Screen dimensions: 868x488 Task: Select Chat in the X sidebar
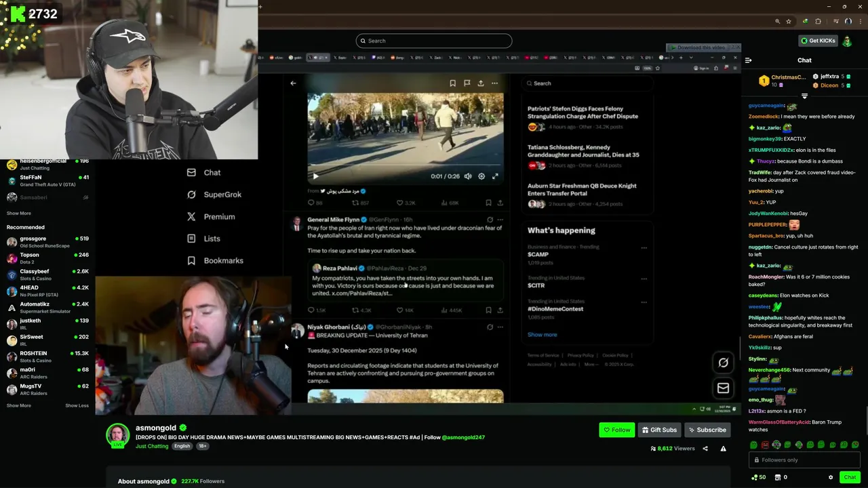point(204,173)
